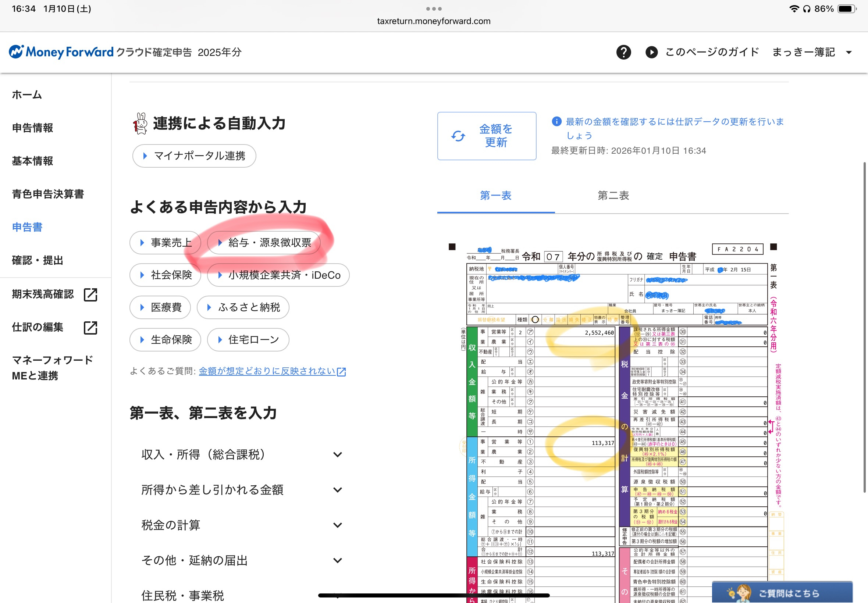The height and width of the screenshot is (603, 868).
Task: Click the battery indicator in status bar
Action: pos(847,9)
